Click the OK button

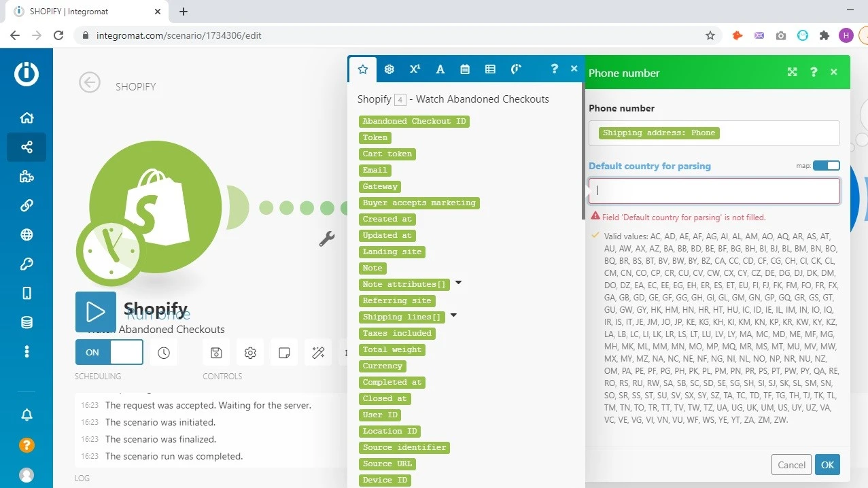click(x=827, y=465)
